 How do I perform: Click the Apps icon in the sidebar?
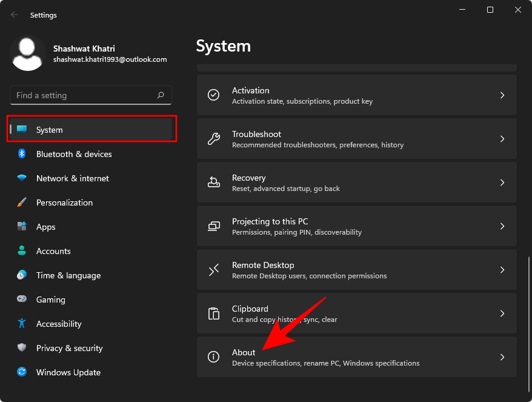coord(21,227)
